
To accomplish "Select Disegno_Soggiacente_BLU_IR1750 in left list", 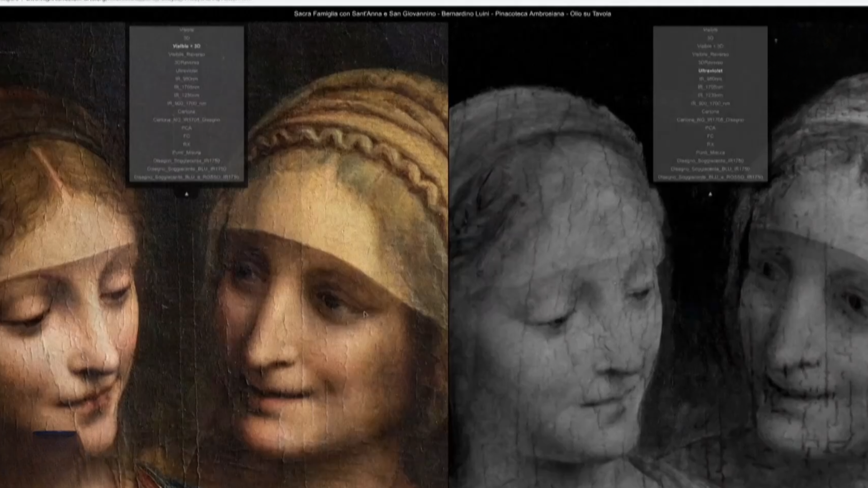I will click(x=186, y=169).
